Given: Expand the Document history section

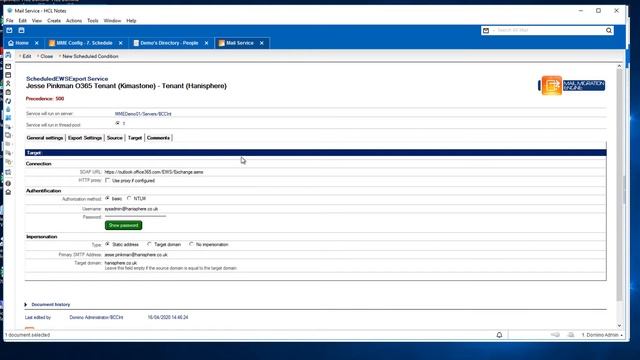Looking at the screenshot, I should pos(26,304).
